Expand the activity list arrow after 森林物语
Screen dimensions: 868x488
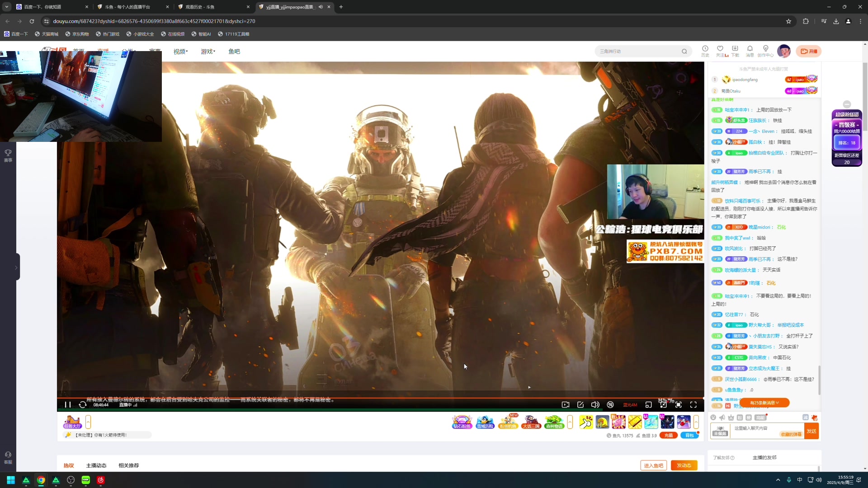tap(570, 422)
